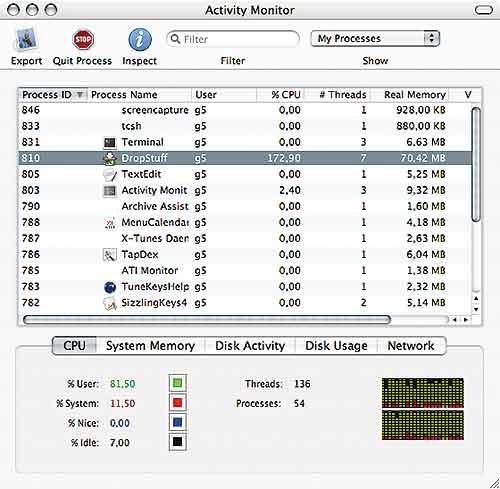Click the MenuCalendar app icon in list
Viewport: 500px width, 489px height.
110,223
